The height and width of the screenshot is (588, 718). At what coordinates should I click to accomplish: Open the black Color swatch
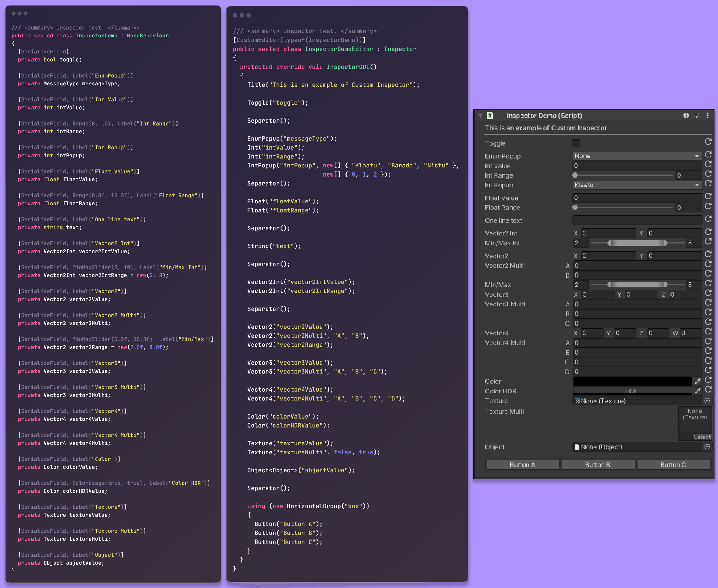632,381
